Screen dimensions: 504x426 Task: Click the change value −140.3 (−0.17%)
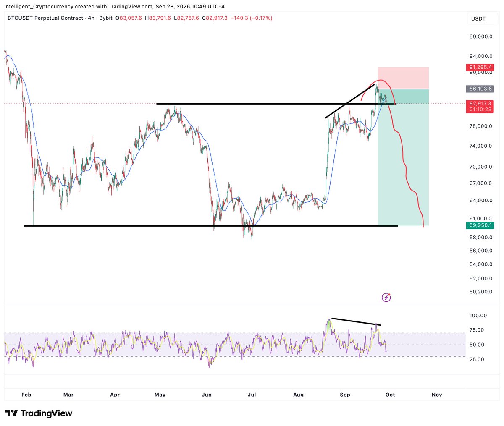pos(251,18)
